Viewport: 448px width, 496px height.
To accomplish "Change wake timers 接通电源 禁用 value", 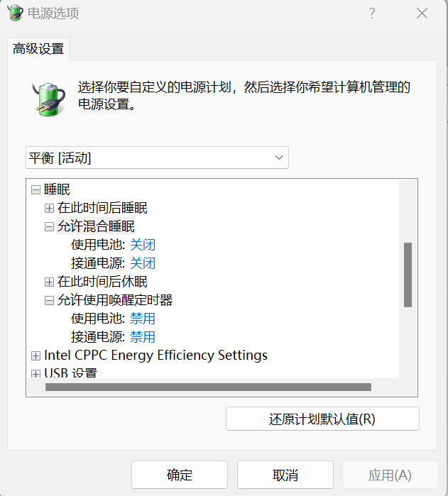I will coord(143,337).
